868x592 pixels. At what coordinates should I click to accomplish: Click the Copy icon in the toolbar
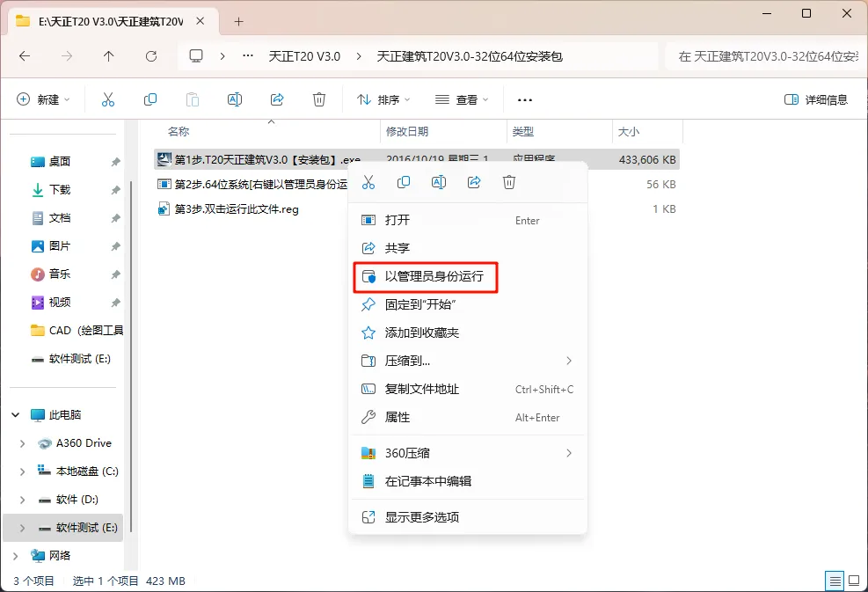click(x=150, y=99)
